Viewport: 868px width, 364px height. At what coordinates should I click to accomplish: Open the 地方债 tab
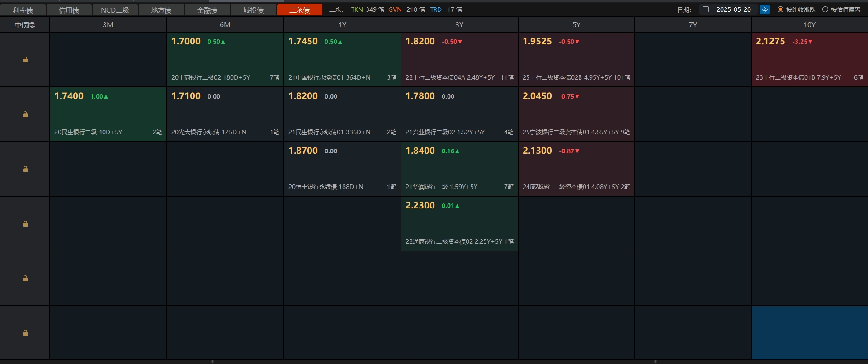(x=161, y=9)
